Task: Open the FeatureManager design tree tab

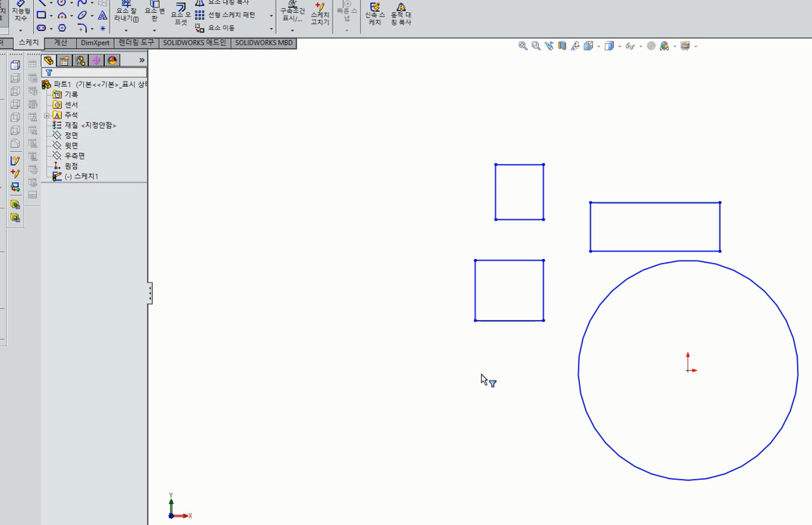Action: [48, 60]
